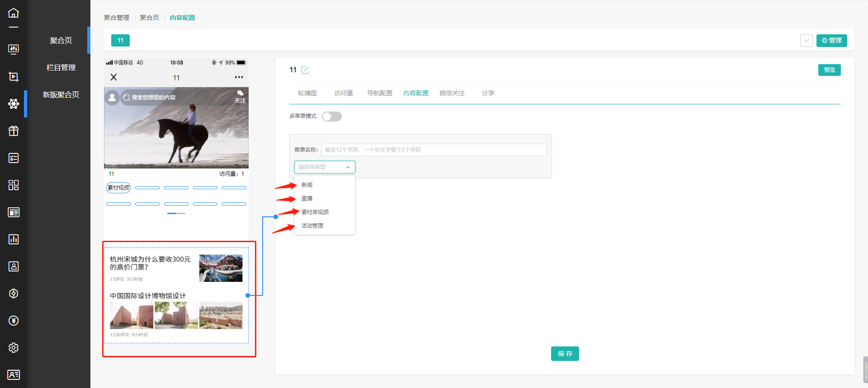
Task: Open the 导航配置 tab
Action: coord(380,93)
